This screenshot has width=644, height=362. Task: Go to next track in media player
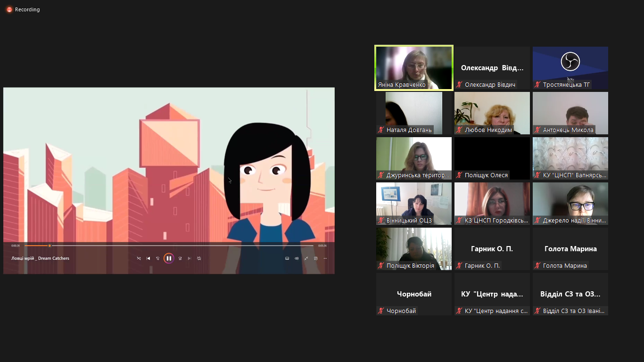[190, 258]
